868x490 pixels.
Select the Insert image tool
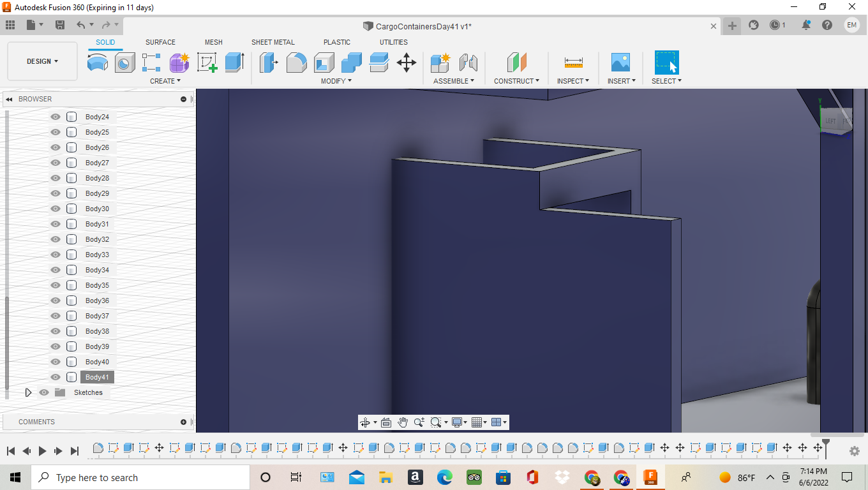pyautogui.click(x=620, y=63)
